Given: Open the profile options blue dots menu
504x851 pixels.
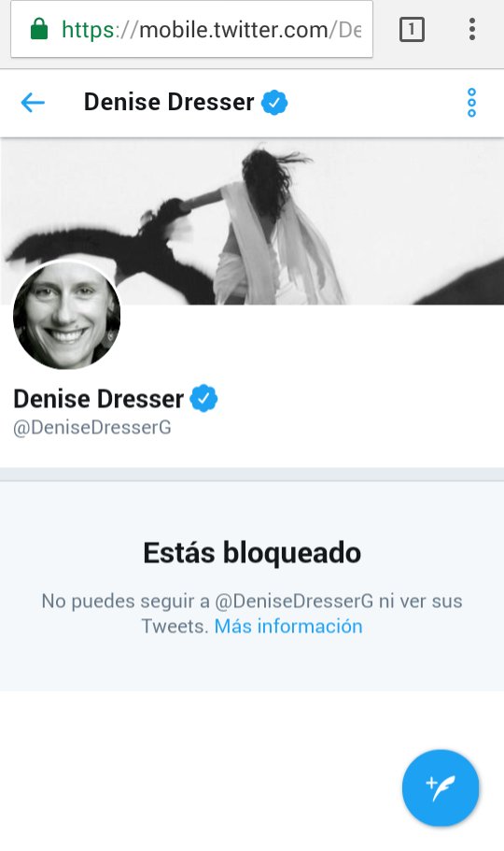Looking at the screenshot, I should tap(471, 103).
